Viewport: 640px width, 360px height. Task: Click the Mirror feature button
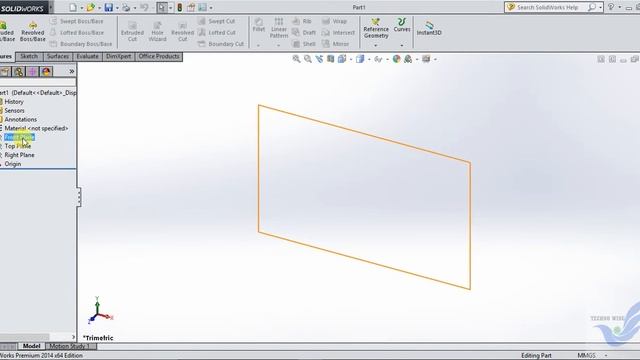(336, 44)
